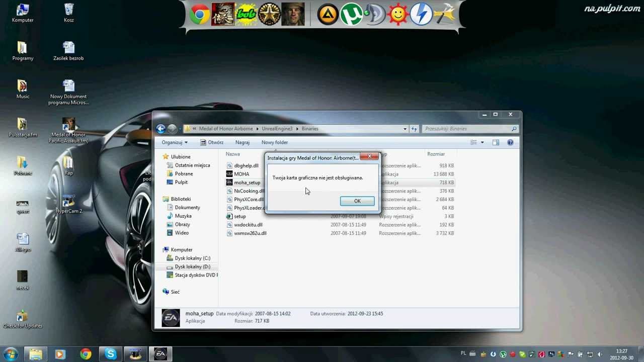The width and height of the screenshot is (644, 362).
Task: Open the Rap folder on desktop
Action: click(68, 166)
